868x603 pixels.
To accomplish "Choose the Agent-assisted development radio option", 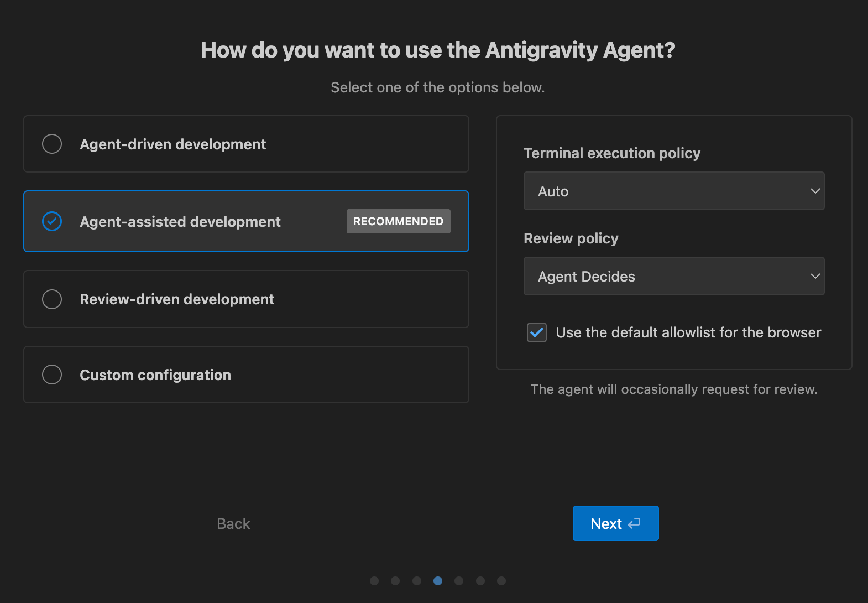I will click(x=52, y=221).
